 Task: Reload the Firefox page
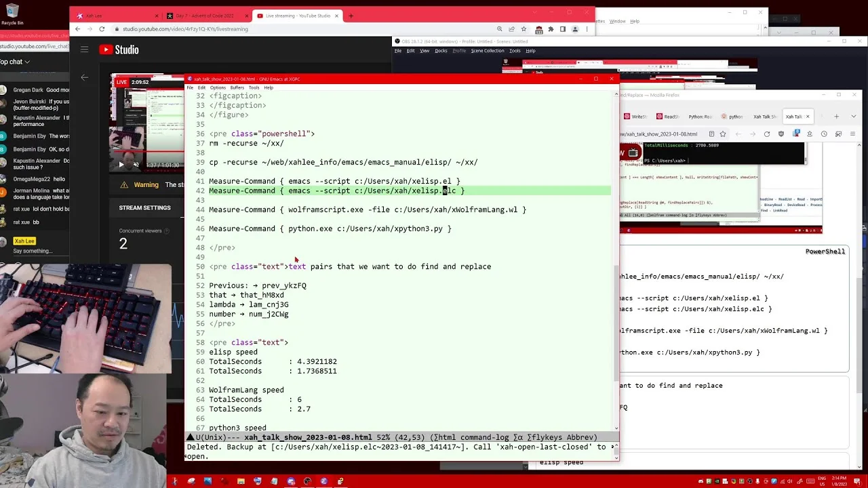[767, 134]
